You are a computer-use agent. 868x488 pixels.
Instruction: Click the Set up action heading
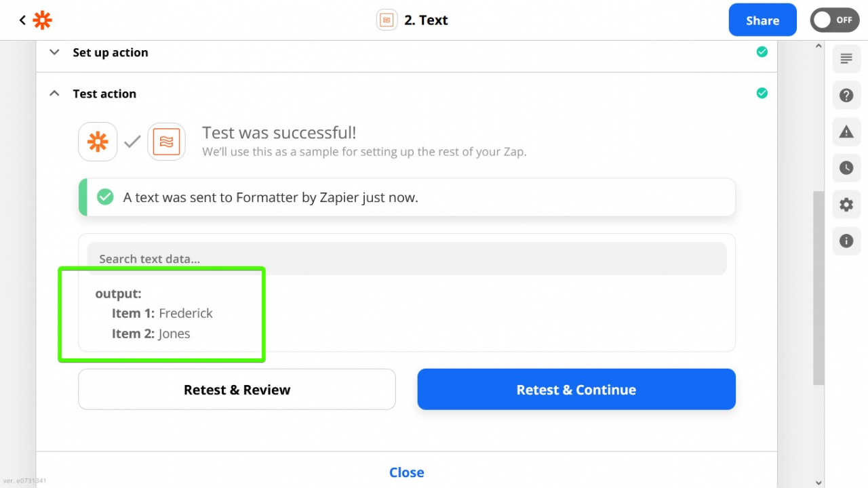(x=111, y=52)
